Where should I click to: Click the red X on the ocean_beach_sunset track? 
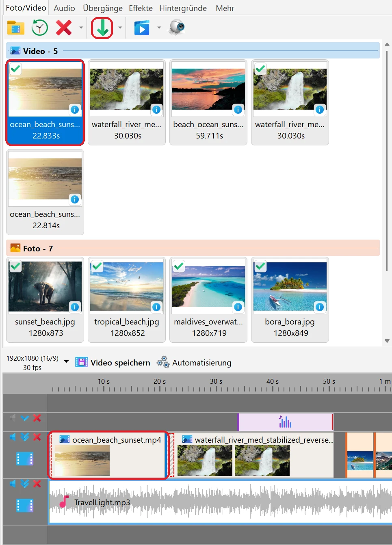click(x=37, y=437)
